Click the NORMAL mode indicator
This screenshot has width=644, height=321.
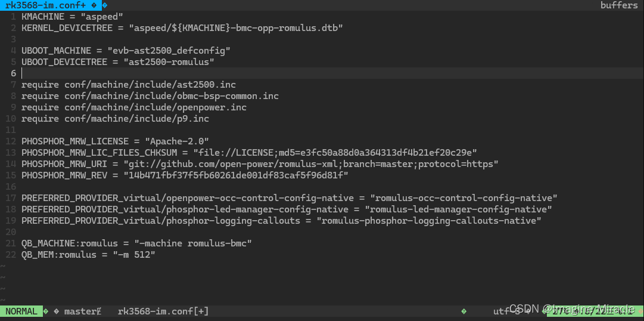click(x=21, y=311)
